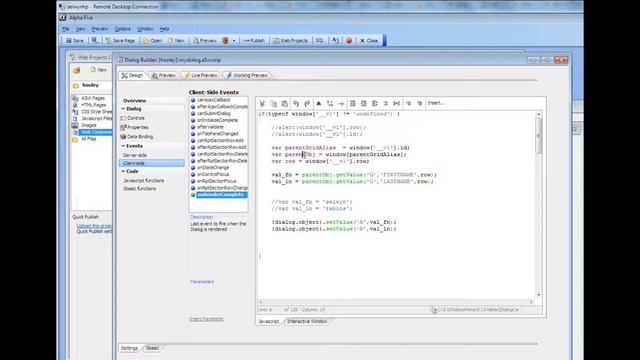Screen dimensions: 640x360
Task: Open the File menu
Action: tap(65, 29)
